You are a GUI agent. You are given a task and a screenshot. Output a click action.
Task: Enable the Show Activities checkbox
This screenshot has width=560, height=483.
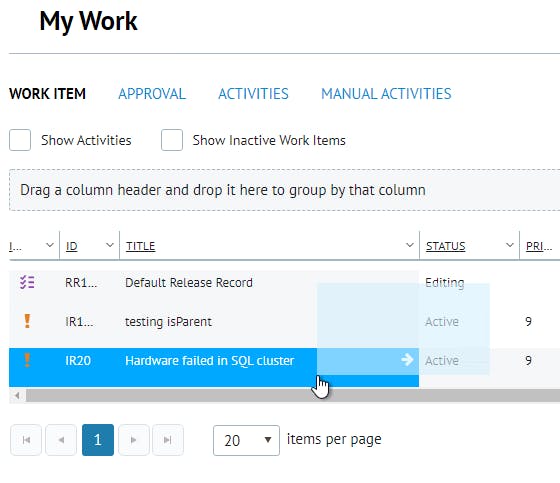(20, 140)
